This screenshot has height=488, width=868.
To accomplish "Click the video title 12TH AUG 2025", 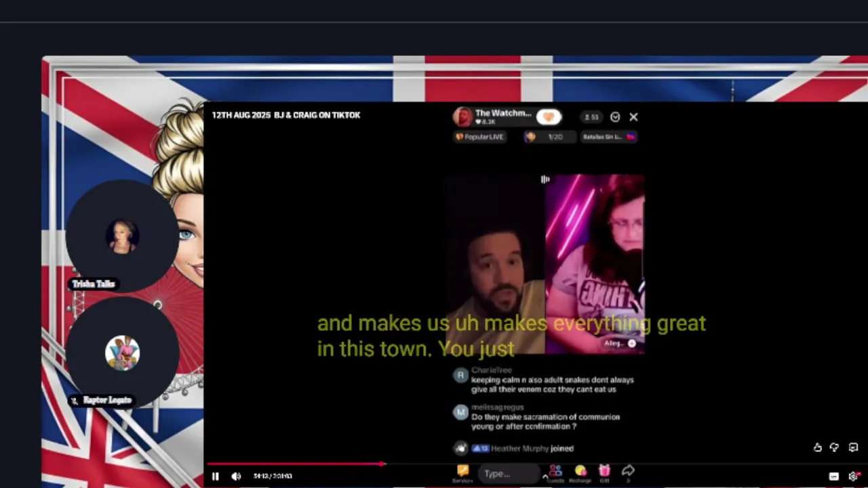I will pyautogui.click(x=285, y=115).
